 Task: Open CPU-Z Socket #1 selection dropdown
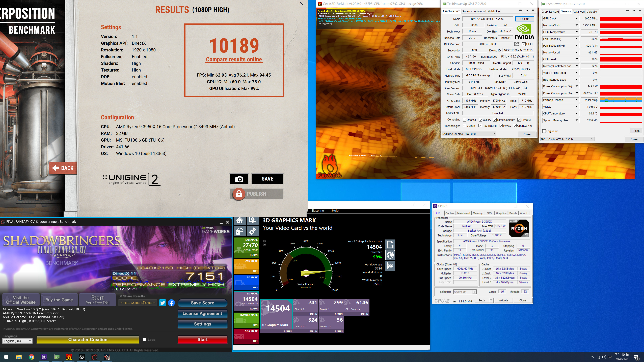coord(465,292)
